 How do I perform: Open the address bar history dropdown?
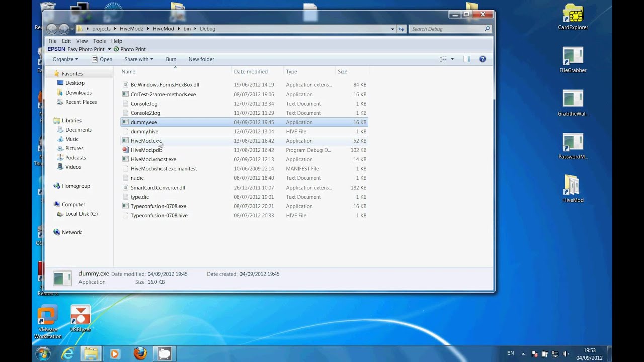tap(393, 29)
